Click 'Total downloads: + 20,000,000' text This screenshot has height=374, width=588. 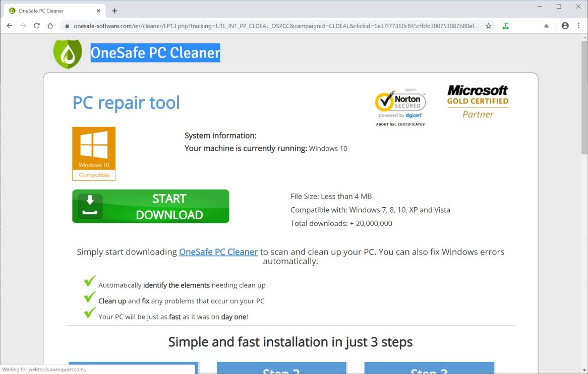click(x=341, y=223)
